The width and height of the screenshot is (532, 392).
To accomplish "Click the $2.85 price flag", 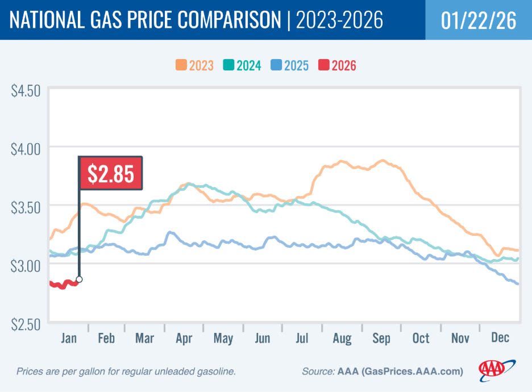I will click(x=110, y=173).
